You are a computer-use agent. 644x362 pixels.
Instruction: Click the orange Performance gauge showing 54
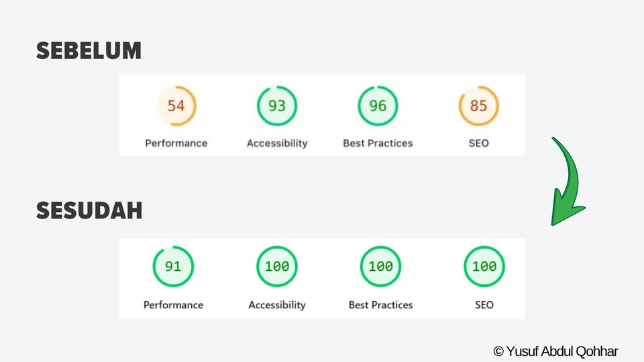(176, 106)
